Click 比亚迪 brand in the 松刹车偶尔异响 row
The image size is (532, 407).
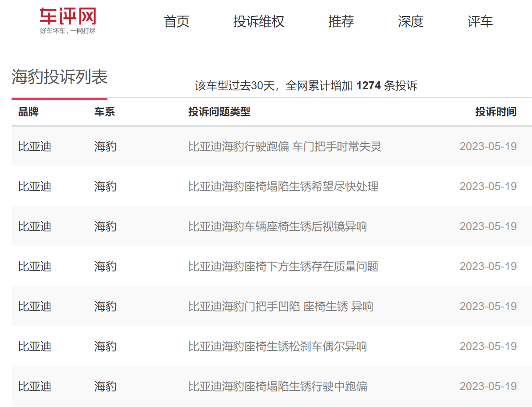pos(35,346)
